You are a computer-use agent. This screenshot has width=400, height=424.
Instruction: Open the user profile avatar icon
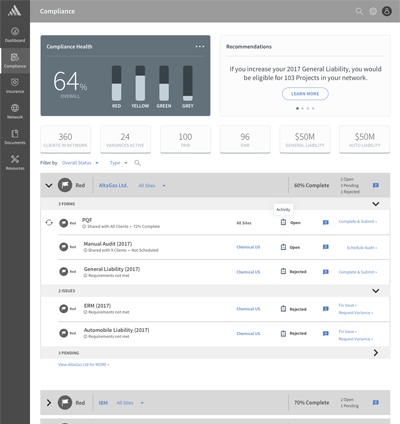(387, 11)
